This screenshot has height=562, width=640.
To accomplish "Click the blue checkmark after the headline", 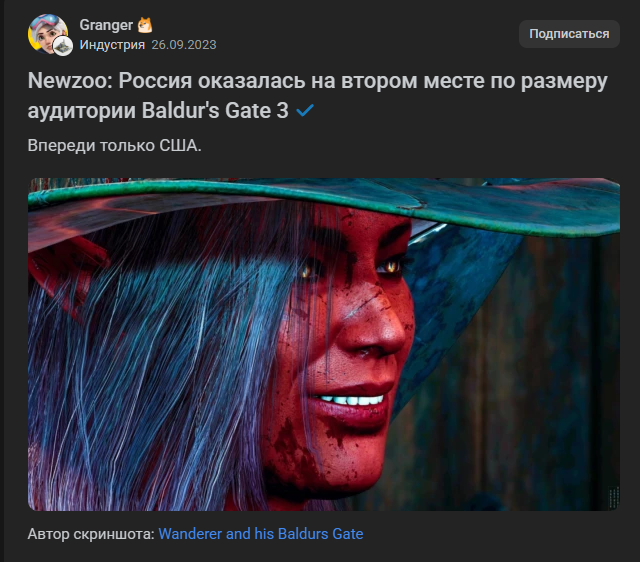I will pos(305,110).
